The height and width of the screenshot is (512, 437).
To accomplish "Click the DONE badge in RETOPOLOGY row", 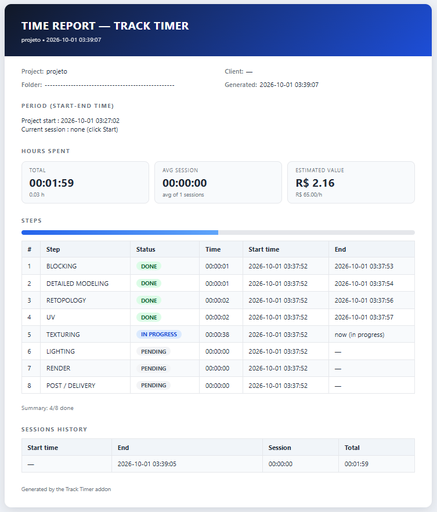I will click(149, 300).
